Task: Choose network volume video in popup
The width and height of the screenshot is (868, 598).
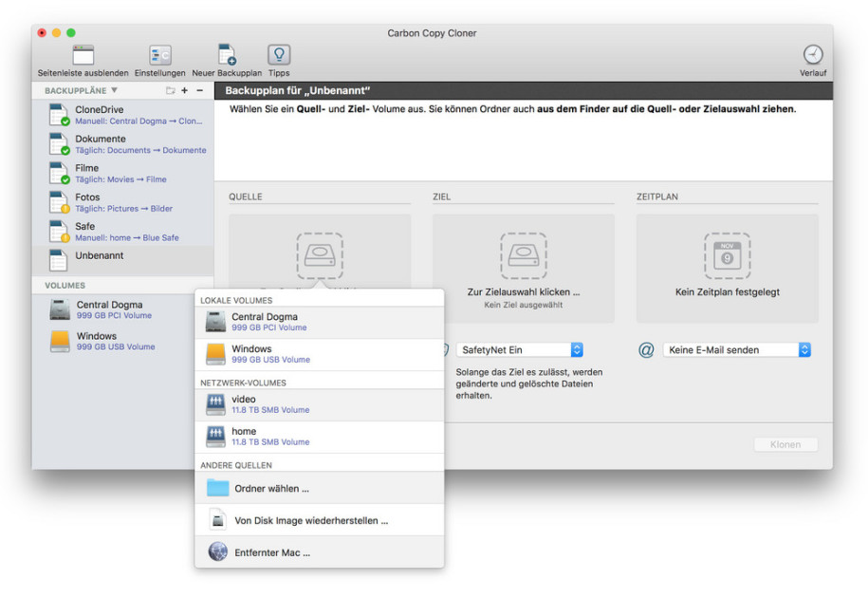Action: pyautogui.click(x=320, y=404)
